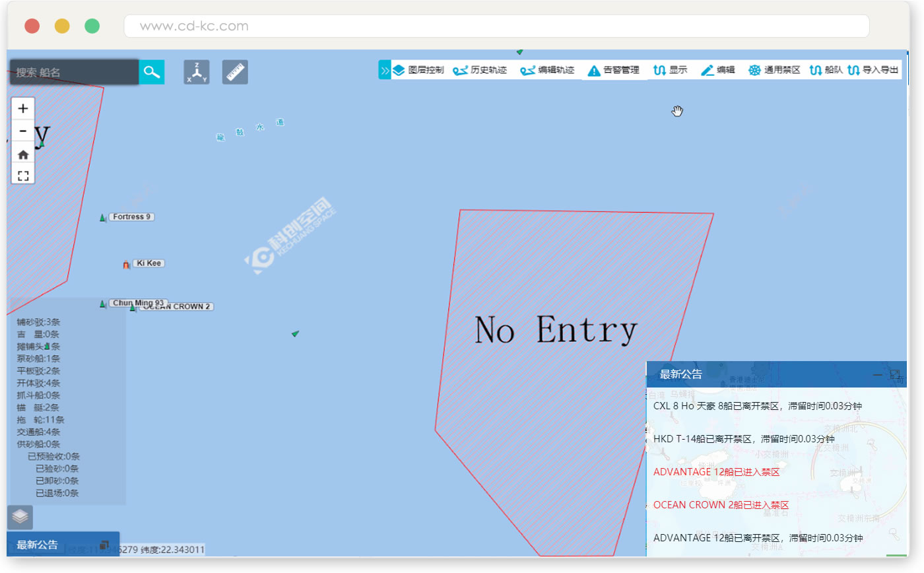Select the Fortress 9 ship label

click(x=131, y=217)
